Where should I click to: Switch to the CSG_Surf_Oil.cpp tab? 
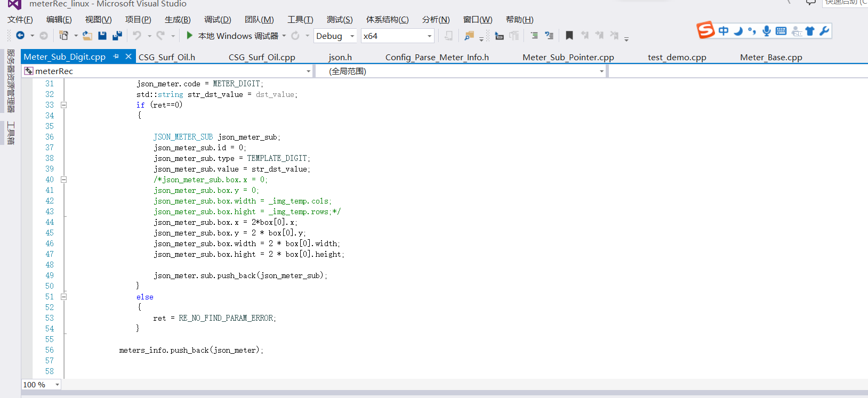point(262,57)
